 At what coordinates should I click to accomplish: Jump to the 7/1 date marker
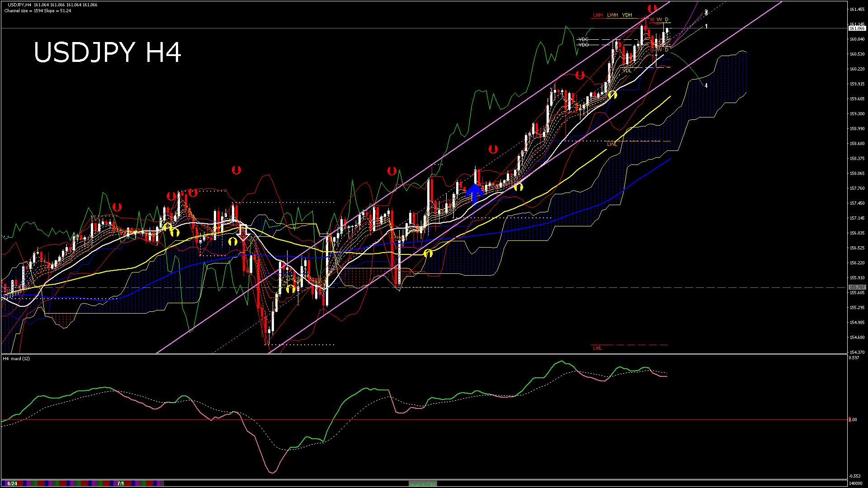coord(120,483)
